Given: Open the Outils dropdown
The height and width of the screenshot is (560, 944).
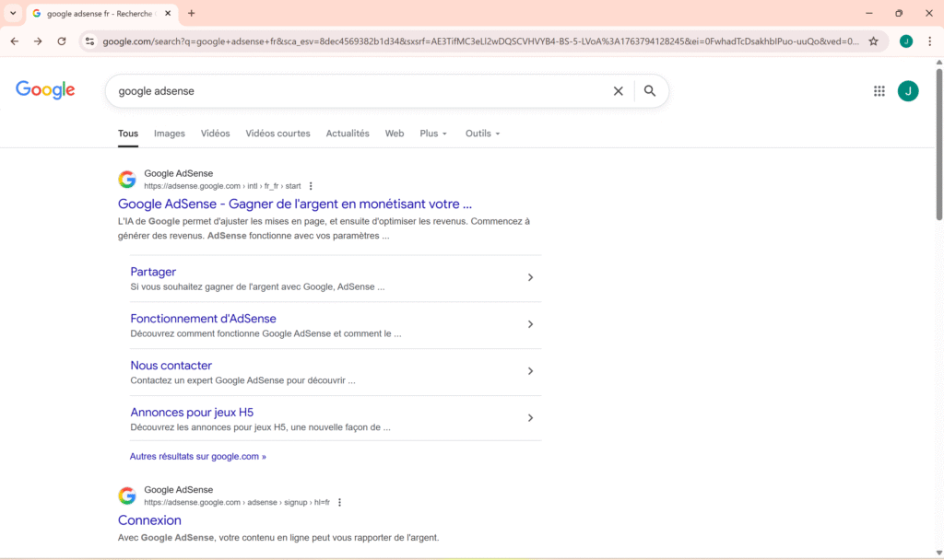Looking at the screenshot, I should (x=482, y=134).
